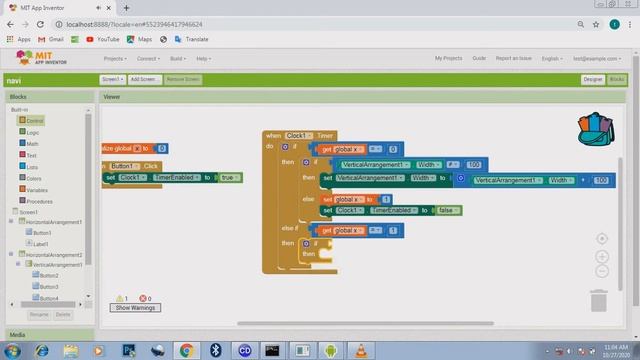
Task: Switch to Blocks view
Action: click(x=616, y=79)
